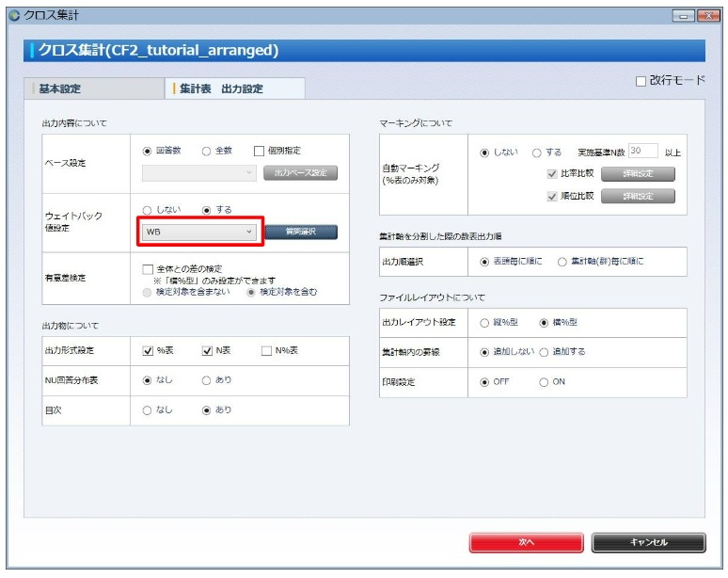The image size is (728, 578).
Task: Select 集計軸(群)毎に順に output order
Action: click(x=562, y=262)
